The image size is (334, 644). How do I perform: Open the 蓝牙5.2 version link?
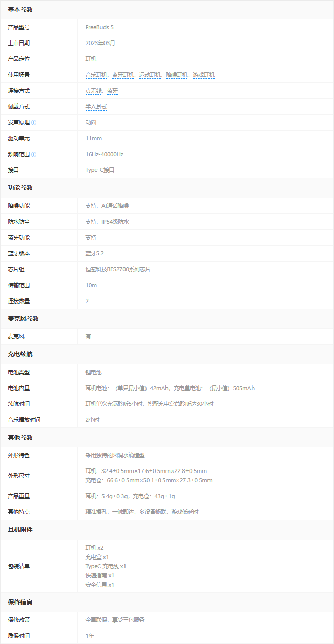[95, 253]
